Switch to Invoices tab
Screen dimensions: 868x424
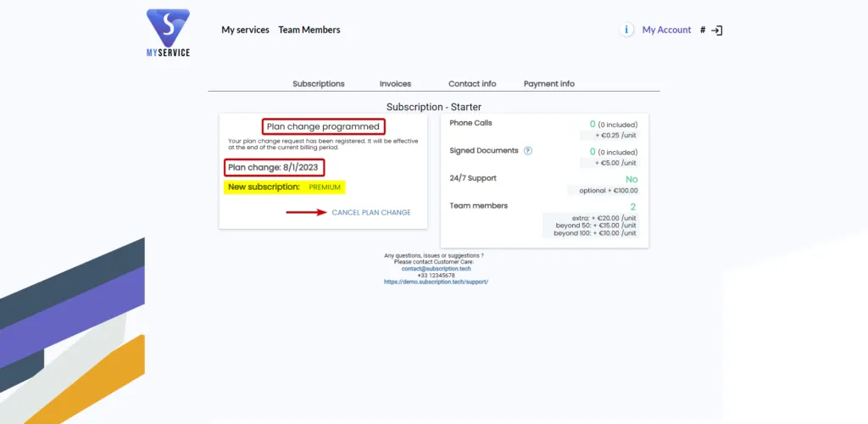click(x=395, y=84)
